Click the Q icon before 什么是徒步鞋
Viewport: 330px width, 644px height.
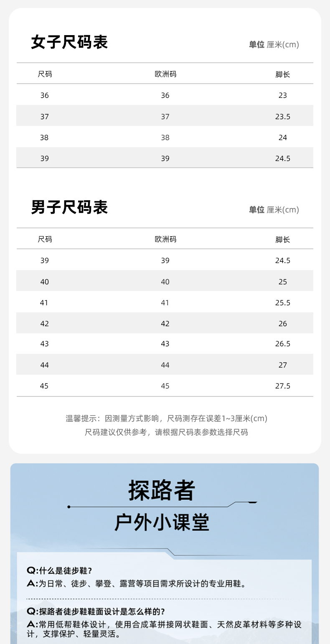click(31, 570)
